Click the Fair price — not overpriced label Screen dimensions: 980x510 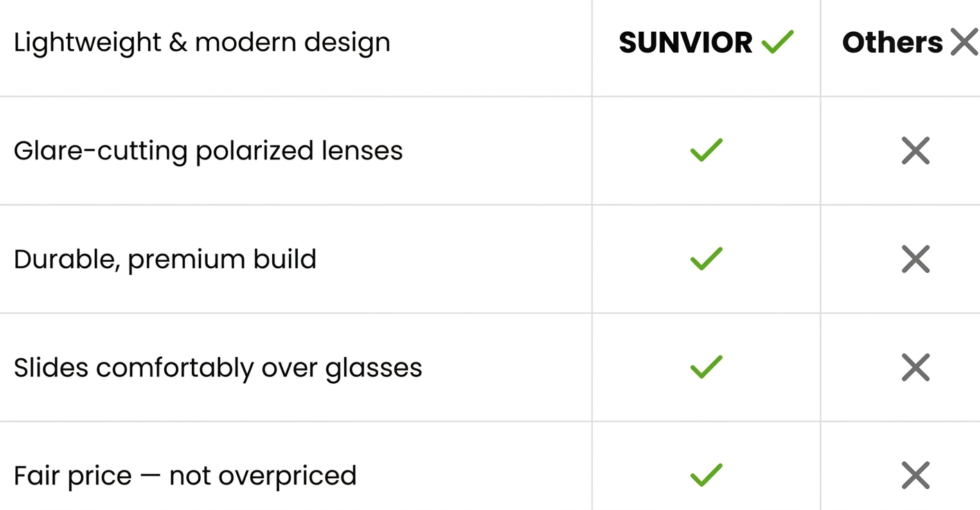point(185,476)
